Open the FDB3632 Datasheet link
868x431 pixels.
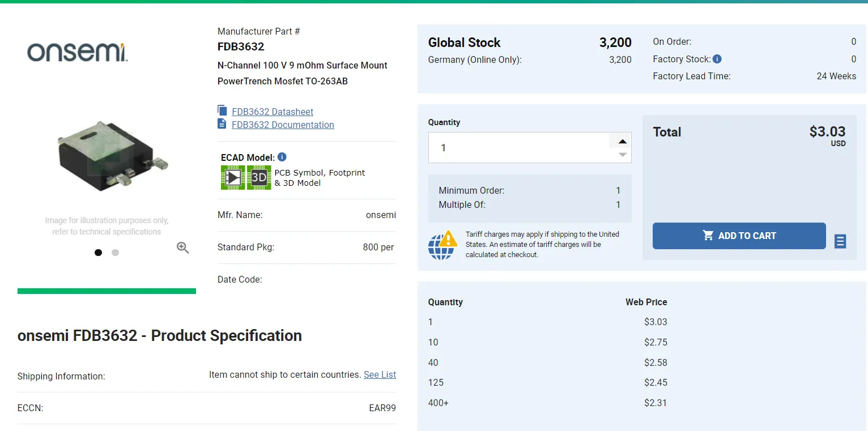coord(273,112)
